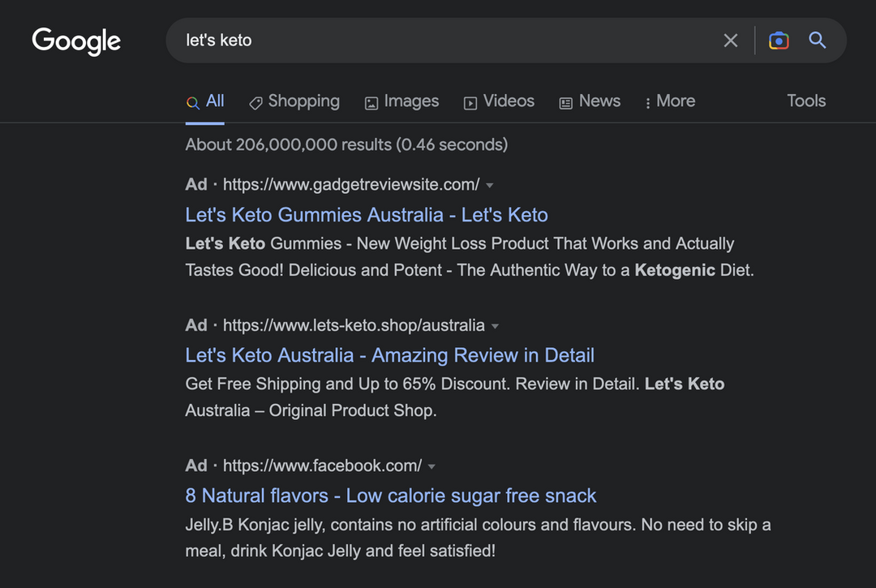Open Let's Keto Gummies Australia link

pyautogui.click(x=367, y=215)
